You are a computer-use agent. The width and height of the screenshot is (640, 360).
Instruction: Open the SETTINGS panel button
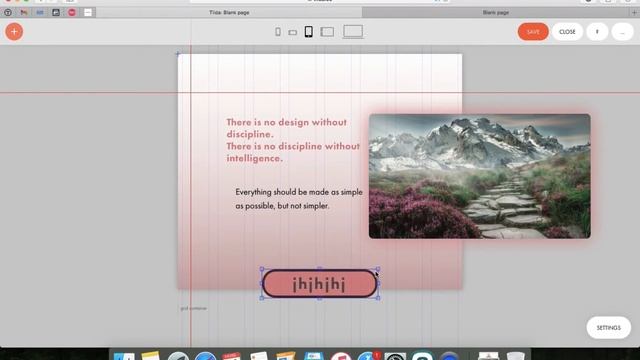pyautogui.click(x=609, y=327)
